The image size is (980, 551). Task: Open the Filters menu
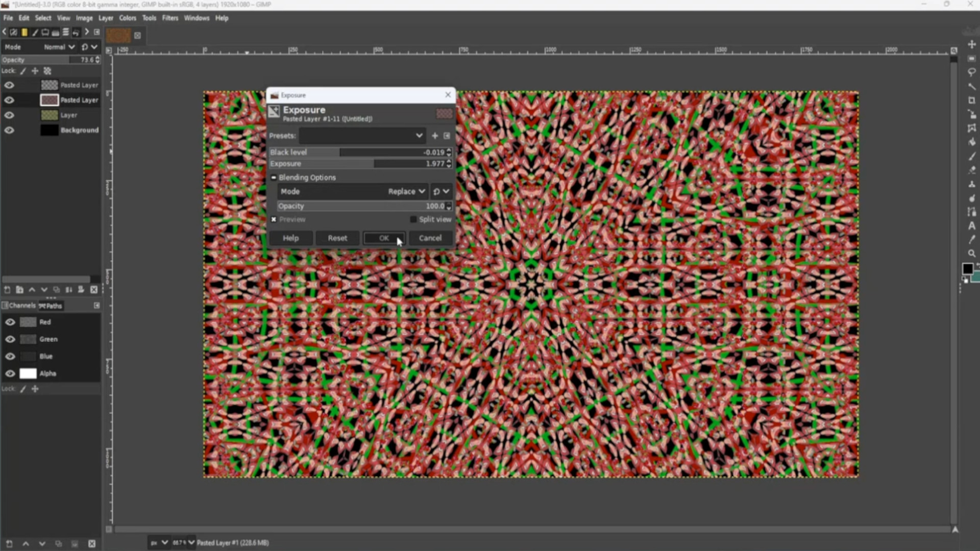pyautogui.click(x=170, y=18)
